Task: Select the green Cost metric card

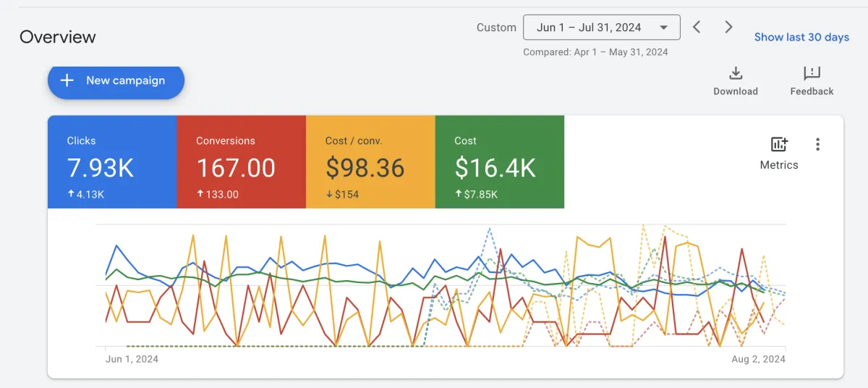Action: [x=499, y=161]
